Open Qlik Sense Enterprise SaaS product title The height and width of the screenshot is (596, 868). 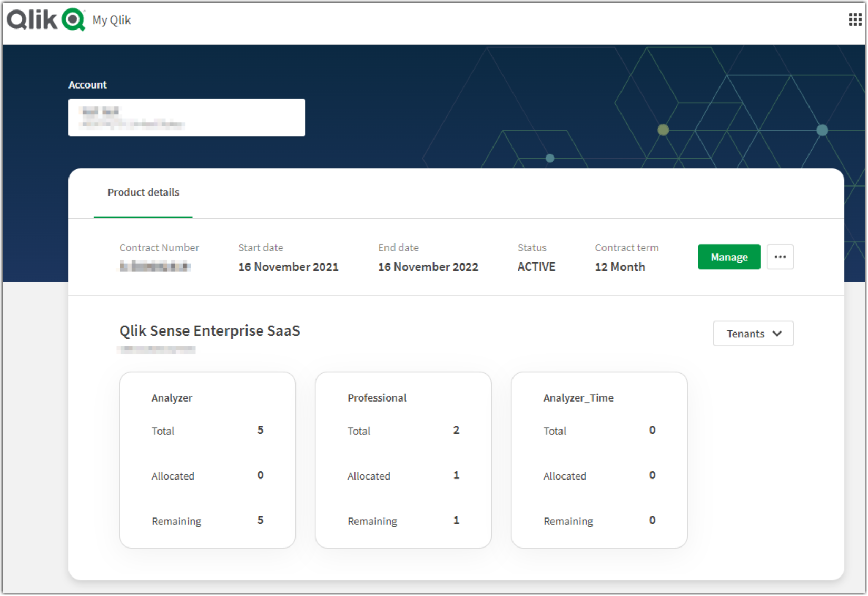(210, 330)
